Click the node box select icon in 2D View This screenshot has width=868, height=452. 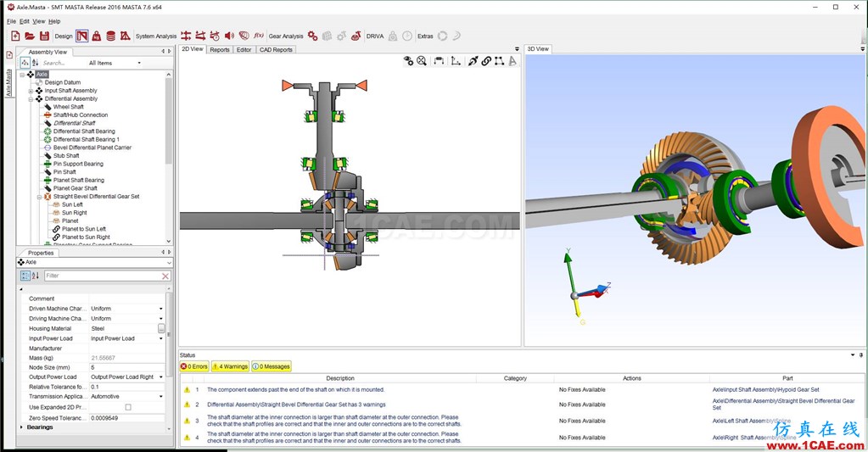(499, 61)
